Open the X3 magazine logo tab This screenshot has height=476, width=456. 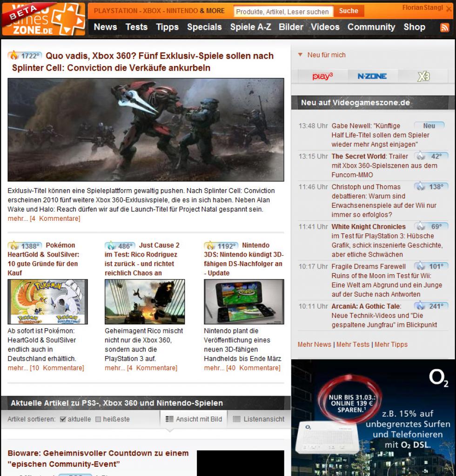click(423, 76)
